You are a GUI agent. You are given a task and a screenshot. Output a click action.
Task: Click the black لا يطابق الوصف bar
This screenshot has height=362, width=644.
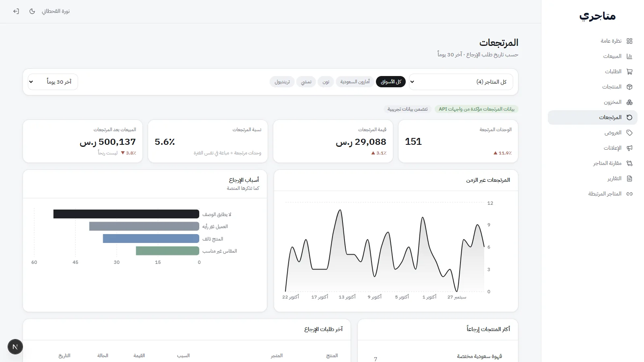click(126, 214)
